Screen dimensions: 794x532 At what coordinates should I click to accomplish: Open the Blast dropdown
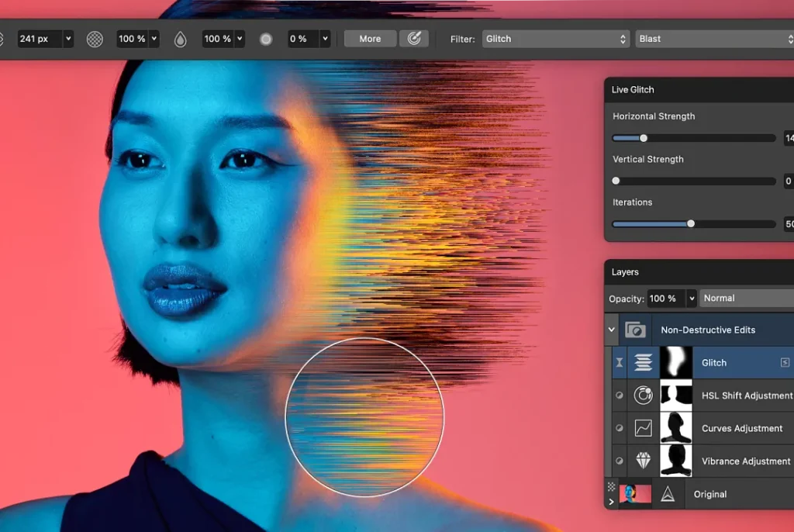point(713,38)
